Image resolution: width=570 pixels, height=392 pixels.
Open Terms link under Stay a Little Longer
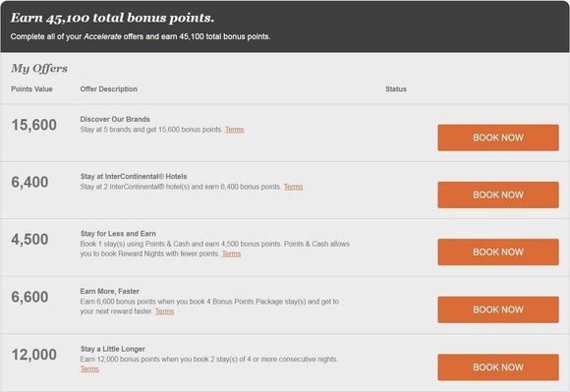[x=89, y=368]
